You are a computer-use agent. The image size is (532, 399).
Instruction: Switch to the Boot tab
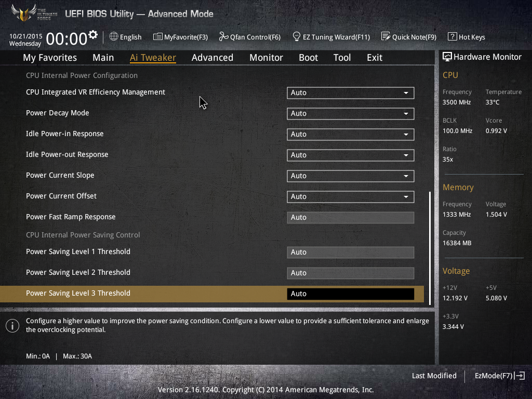308,58
